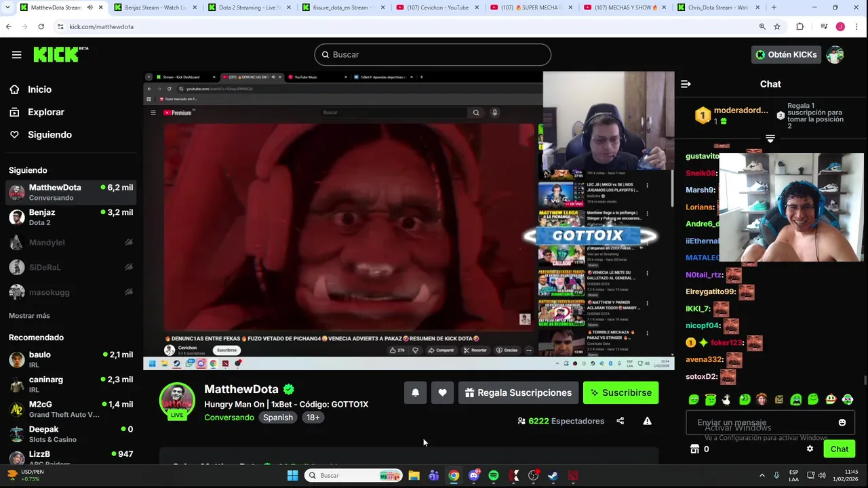Open recommended Deepak channel
Screen dimensions: 868x488
click(71, 434)
